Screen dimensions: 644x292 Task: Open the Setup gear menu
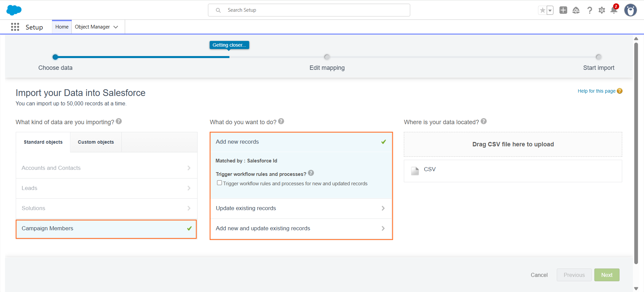(x=602, y=10)
